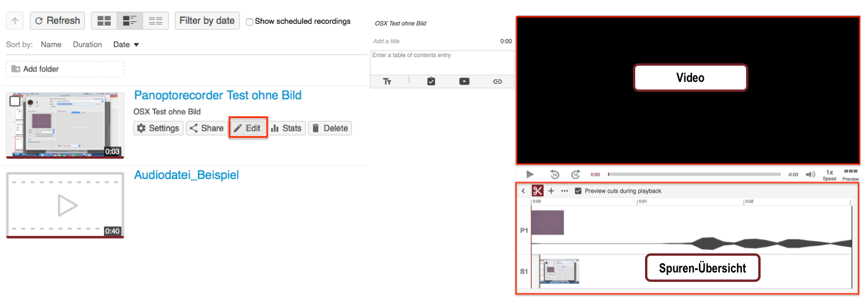
Task: Tick the checkbox on Panoptorecorder thumbnail
Action: tap(15, 102)
